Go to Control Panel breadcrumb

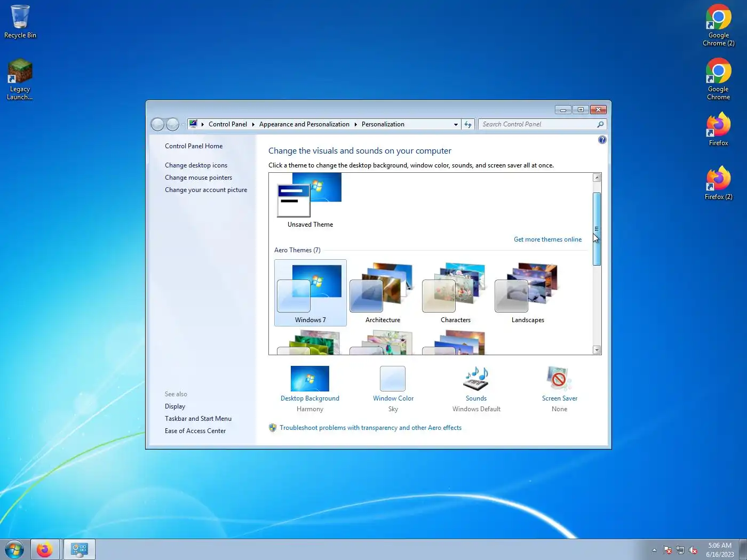pos(228,124)
